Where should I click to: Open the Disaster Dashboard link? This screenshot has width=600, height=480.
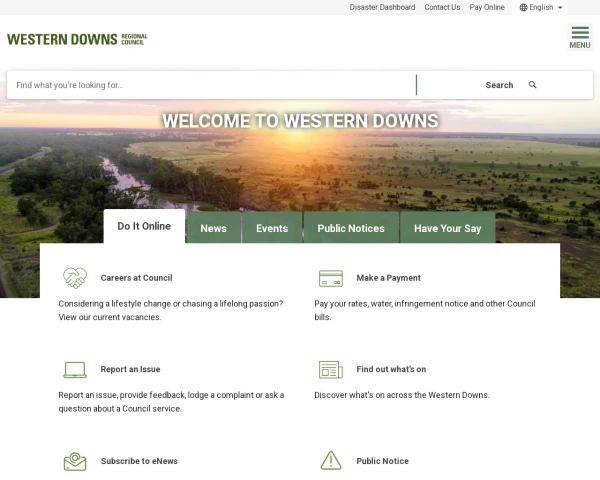coord(382,7)
